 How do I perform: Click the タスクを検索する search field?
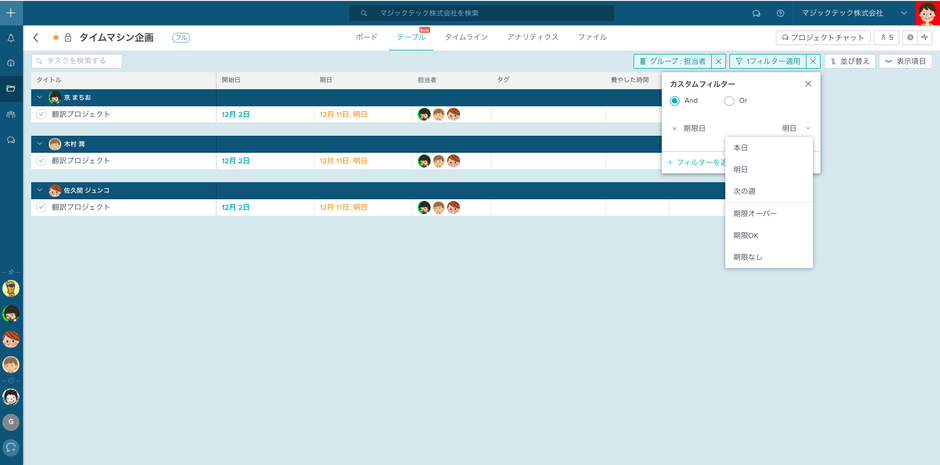point(77,61)
